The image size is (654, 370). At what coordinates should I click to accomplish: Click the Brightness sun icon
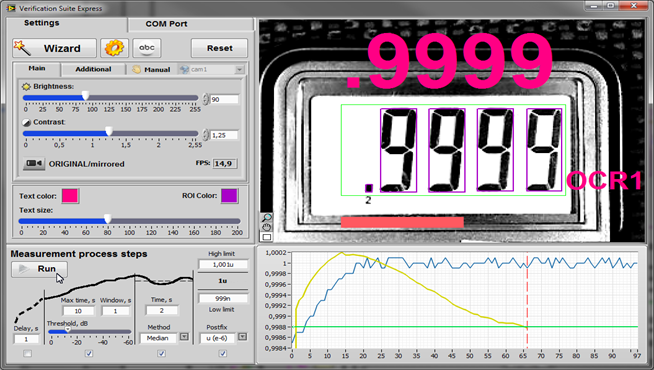26,86
